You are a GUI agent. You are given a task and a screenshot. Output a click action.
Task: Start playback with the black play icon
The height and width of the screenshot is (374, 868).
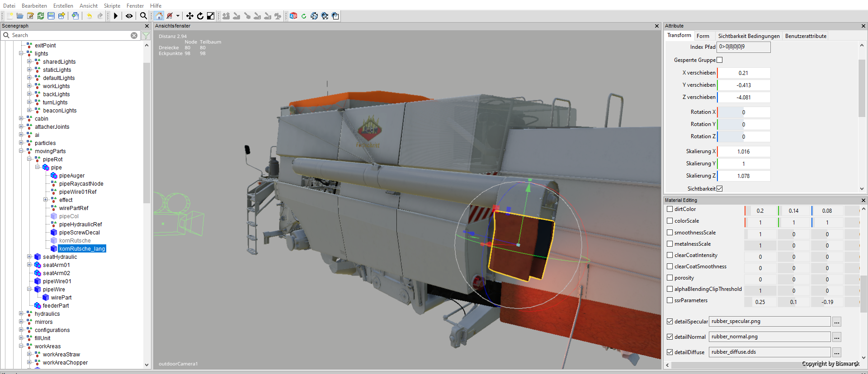pyautogui.click(x=116, y=16)
